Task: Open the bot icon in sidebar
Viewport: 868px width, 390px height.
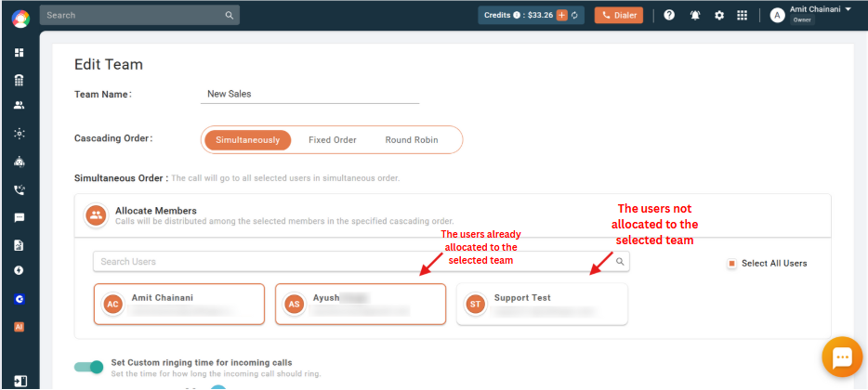Action: click(20, 162)
